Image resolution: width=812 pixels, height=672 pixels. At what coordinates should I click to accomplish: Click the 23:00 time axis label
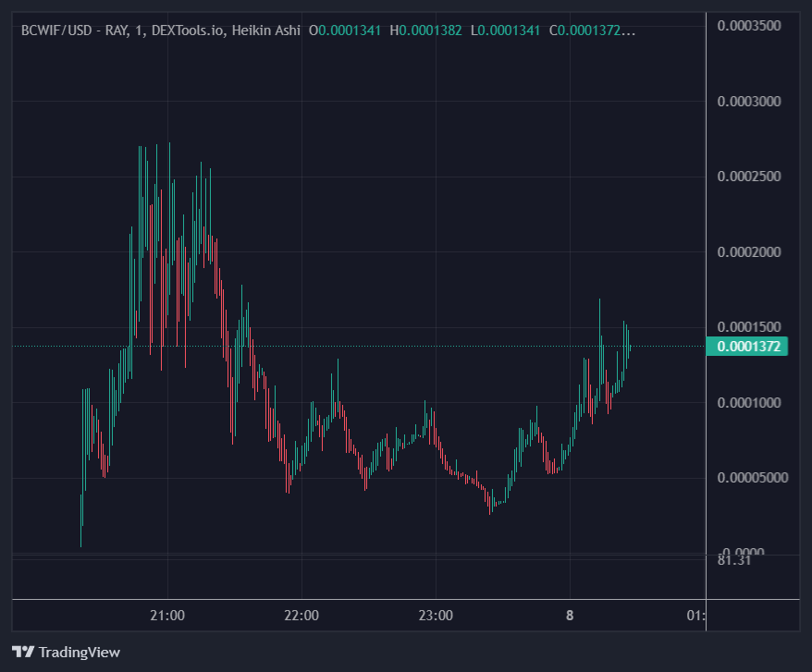coord(436,616)
